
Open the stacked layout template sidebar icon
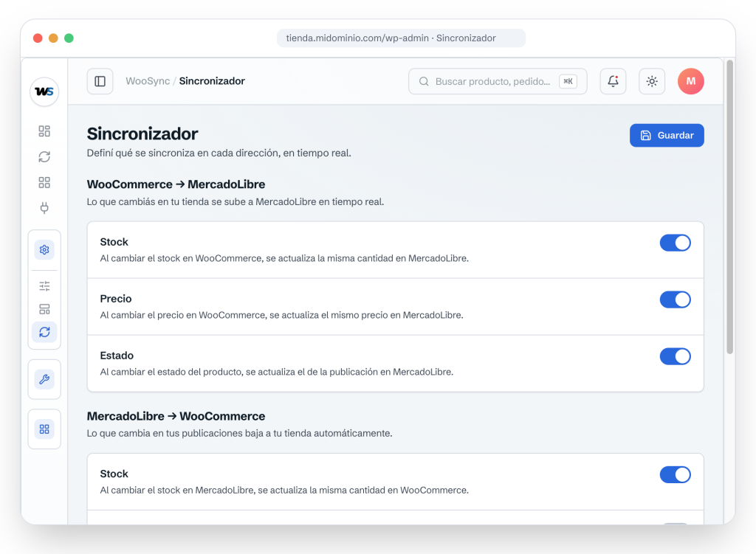44,309
